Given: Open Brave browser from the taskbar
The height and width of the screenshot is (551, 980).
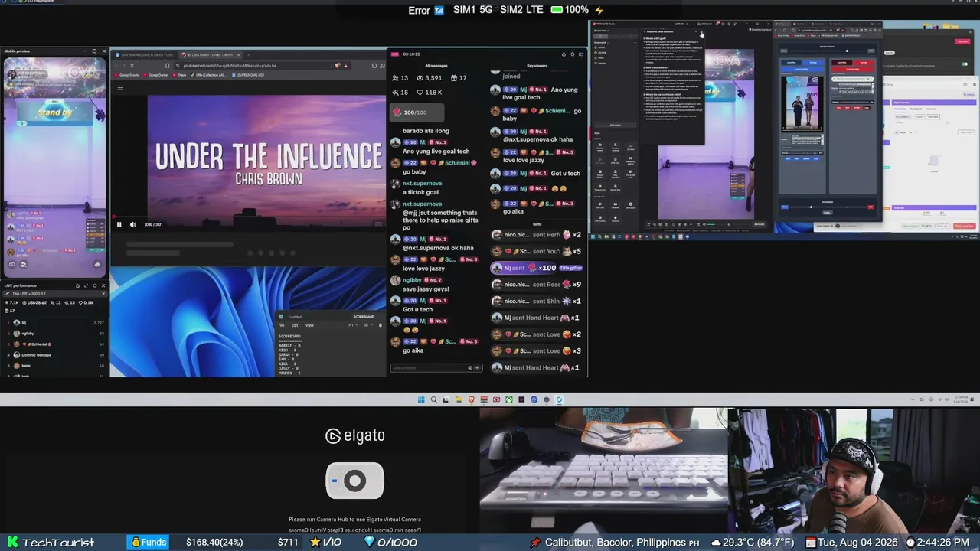Looking at the screenshot, I should [471, 399].
